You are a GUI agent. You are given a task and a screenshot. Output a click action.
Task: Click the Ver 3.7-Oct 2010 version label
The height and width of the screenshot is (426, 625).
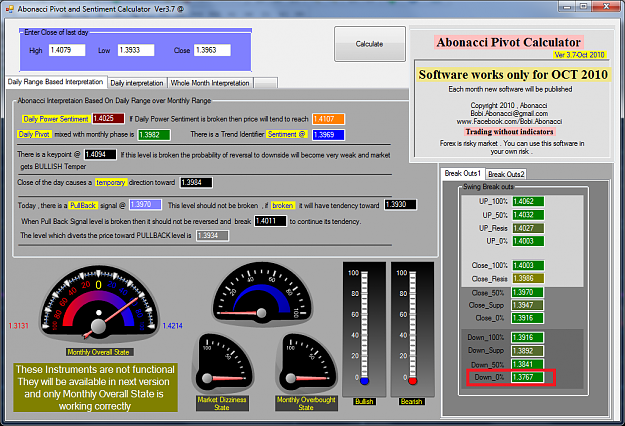580,55
